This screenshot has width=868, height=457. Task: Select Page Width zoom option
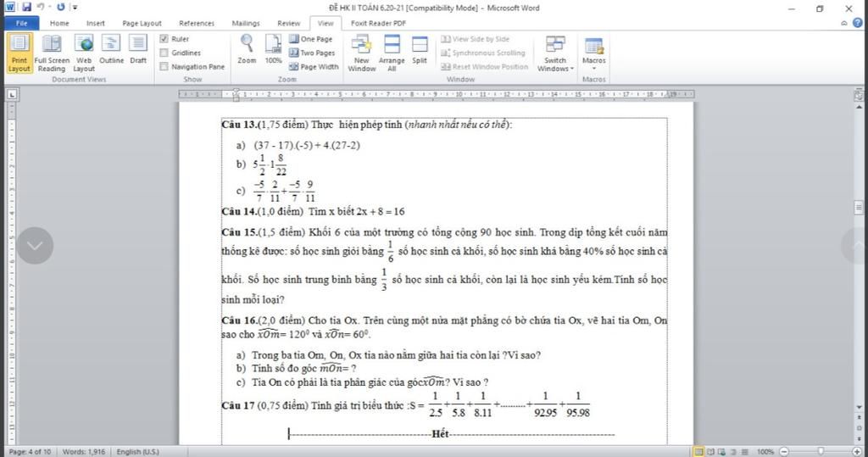point(314,66)
